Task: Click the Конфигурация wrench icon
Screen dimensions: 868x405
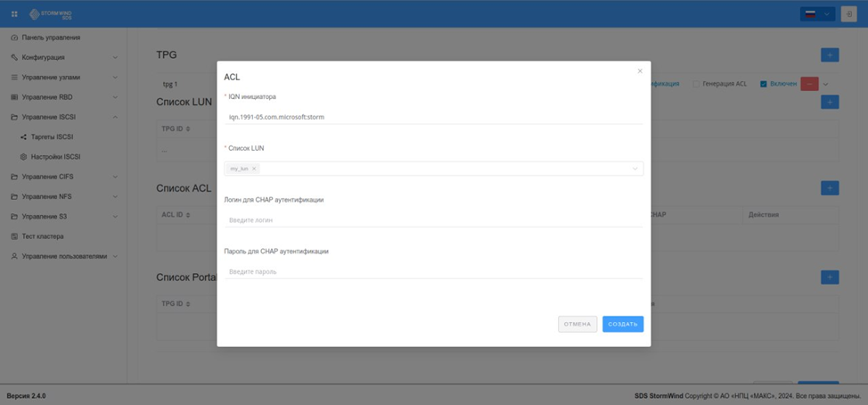Action: (x=14, y=58)
